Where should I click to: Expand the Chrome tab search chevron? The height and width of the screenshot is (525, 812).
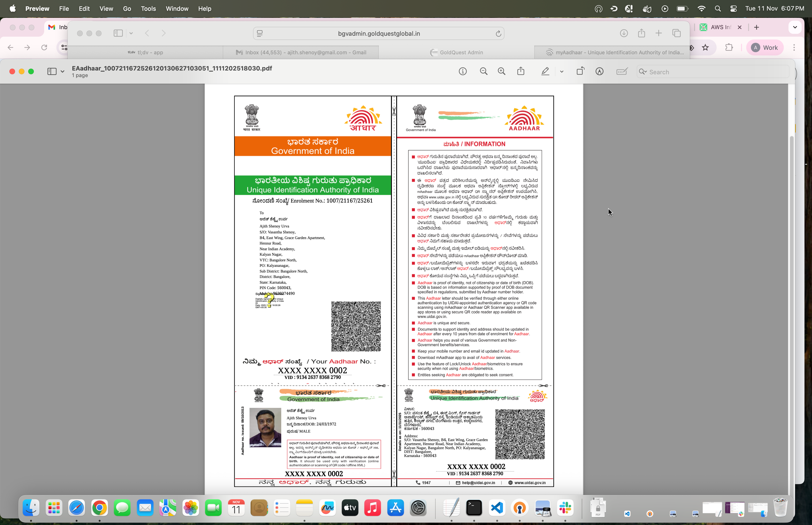pyautogui.click(x=795, y=27)
